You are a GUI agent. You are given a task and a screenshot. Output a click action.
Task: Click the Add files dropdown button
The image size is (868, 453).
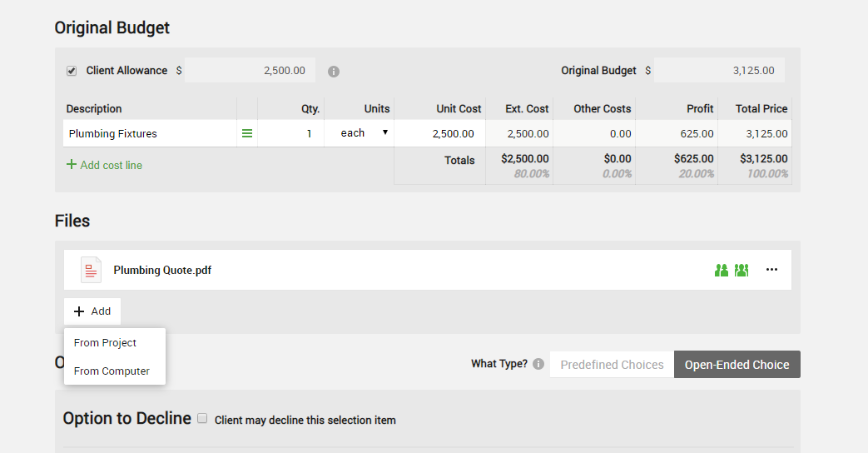(92, 311)
